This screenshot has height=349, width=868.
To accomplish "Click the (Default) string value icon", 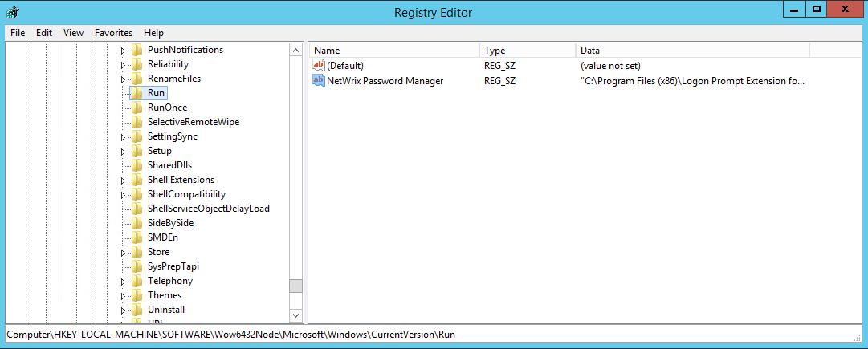I will pos(319,65).
